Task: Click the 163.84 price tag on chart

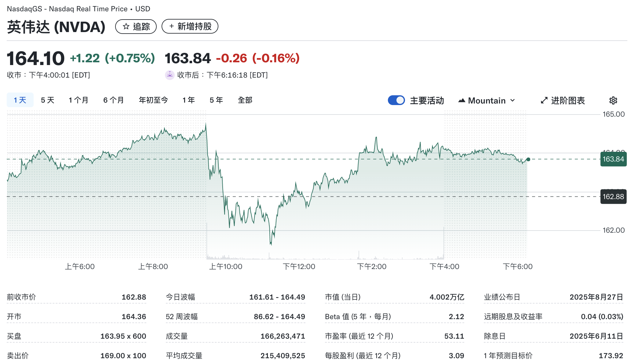Action: (613, 159)
